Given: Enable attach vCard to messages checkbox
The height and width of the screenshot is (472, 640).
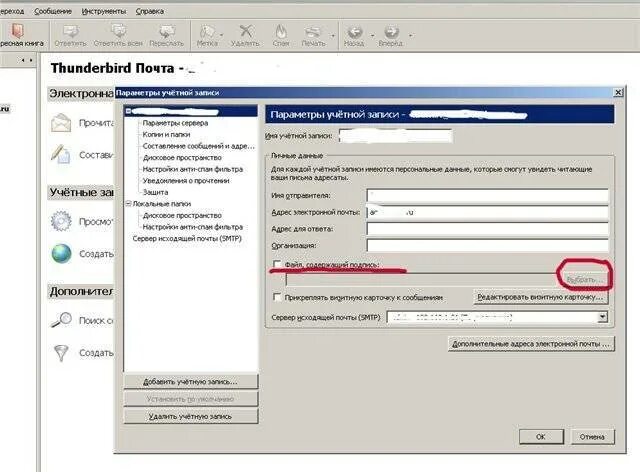Looking at the screenshot, I should pyautogui.click(x=277, y=297).
